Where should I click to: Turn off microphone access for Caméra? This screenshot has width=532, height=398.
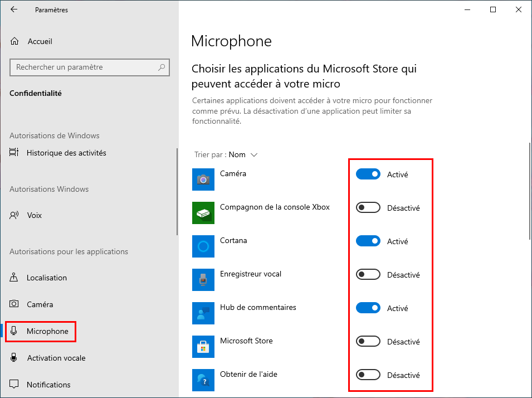point(368,174)
